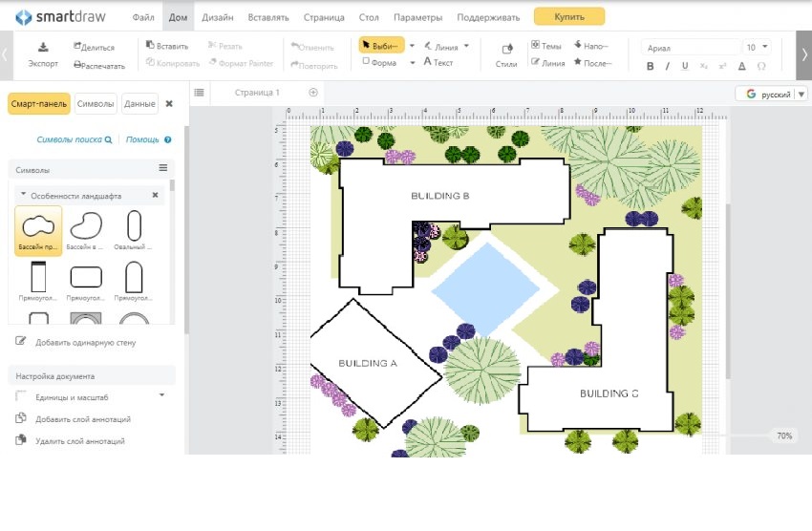Click the Print (Распечатать) icon

click(x=77, y=66)
